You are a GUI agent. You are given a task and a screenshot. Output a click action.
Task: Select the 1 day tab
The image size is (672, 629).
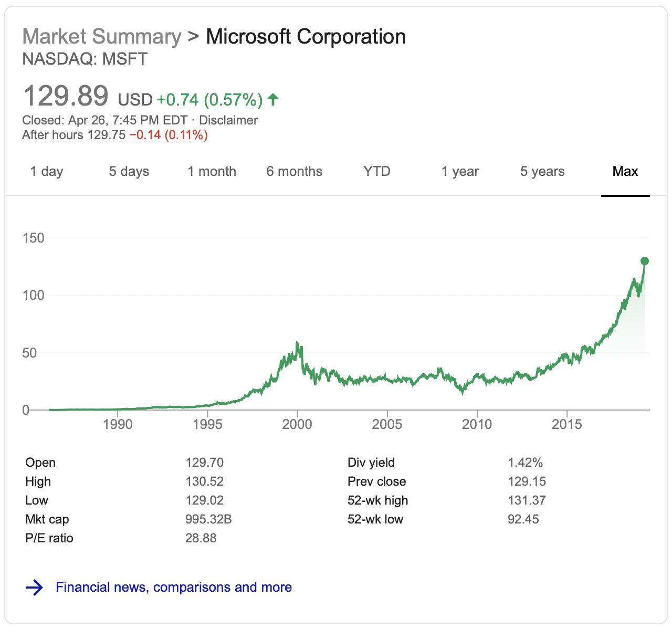tap(47, 171)
